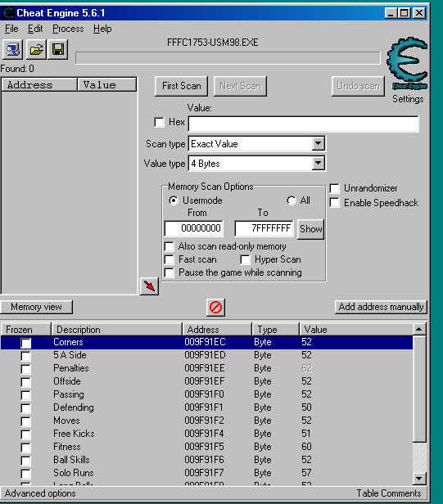Image resolution: width=443 pixels, height=504 pixels.
Task: Click the Description column header
Action: coord(116,330)
